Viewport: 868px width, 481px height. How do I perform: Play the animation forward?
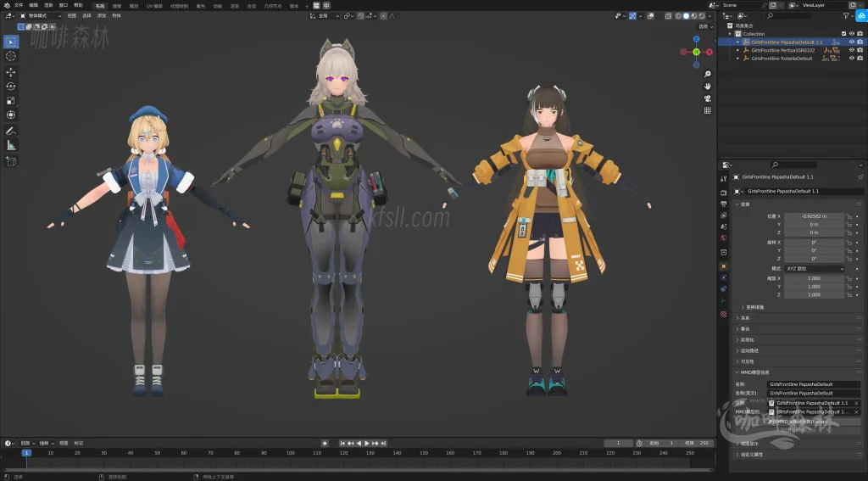pos(366,444)
